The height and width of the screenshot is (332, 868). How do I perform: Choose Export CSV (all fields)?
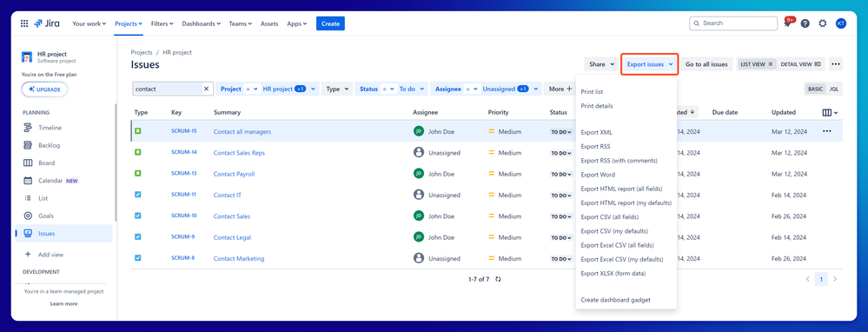pyautogui.click(x=609, y=217)
